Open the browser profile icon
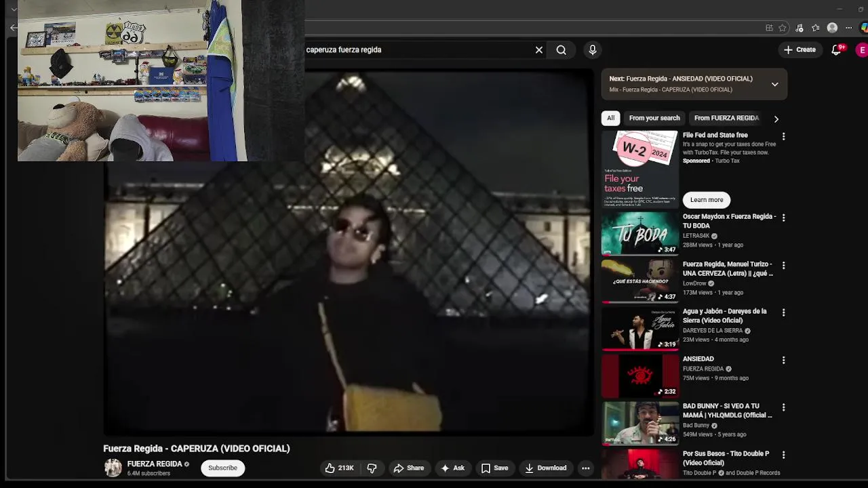 832,28
